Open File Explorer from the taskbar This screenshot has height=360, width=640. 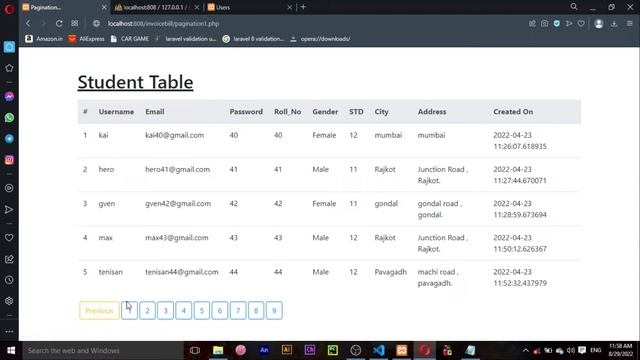pos(218,351)
